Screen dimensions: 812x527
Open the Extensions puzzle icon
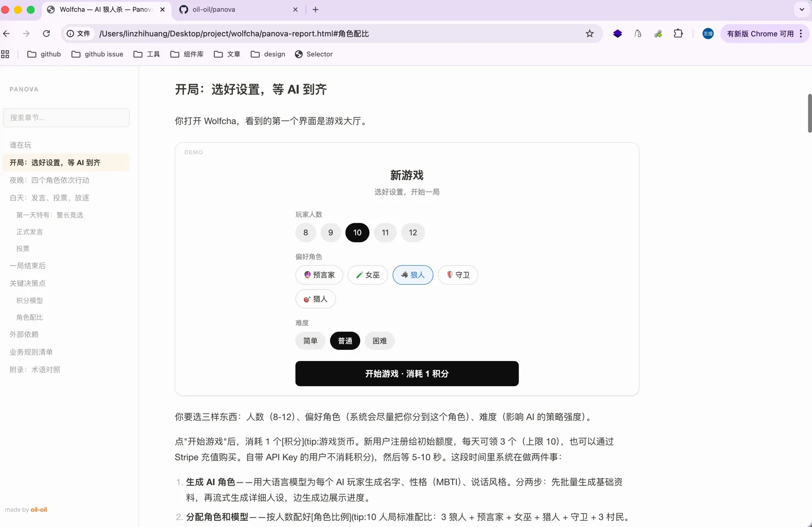678,34
